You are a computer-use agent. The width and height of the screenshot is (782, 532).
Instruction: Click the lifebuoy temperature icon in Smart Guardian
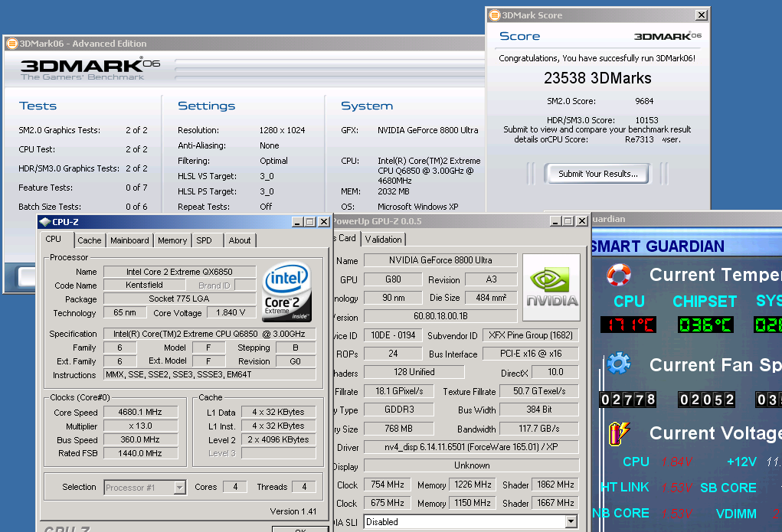pos(619,275)
